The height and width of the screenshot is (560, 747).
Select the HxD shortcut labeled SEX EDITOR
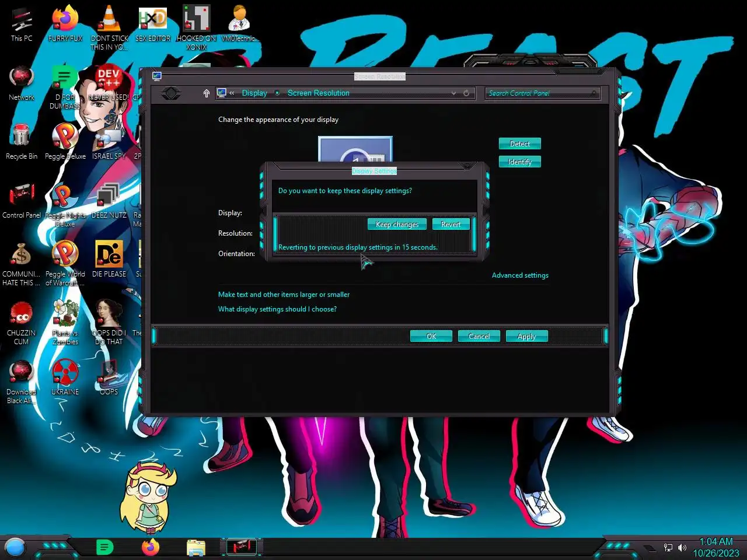point(153,25)
